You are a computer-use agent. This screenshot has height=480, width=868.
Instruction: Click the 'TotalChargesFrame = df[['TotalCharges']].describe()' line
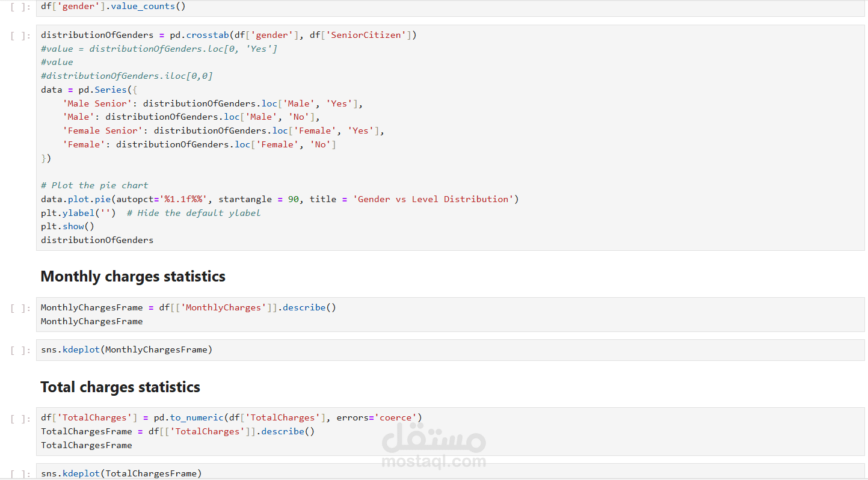point(178,431)
